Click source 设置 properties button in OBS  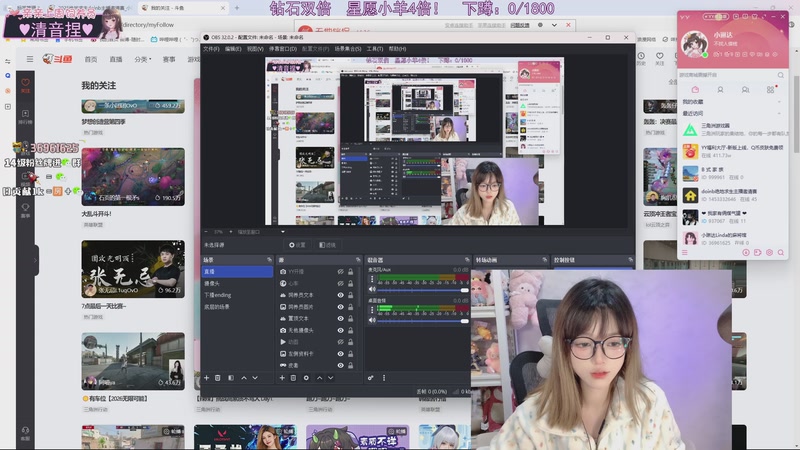(x=297, y=245)
